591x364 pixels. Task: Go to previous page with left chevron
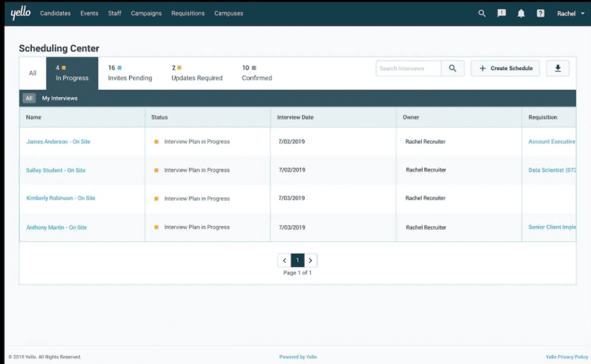pos(284,261)
